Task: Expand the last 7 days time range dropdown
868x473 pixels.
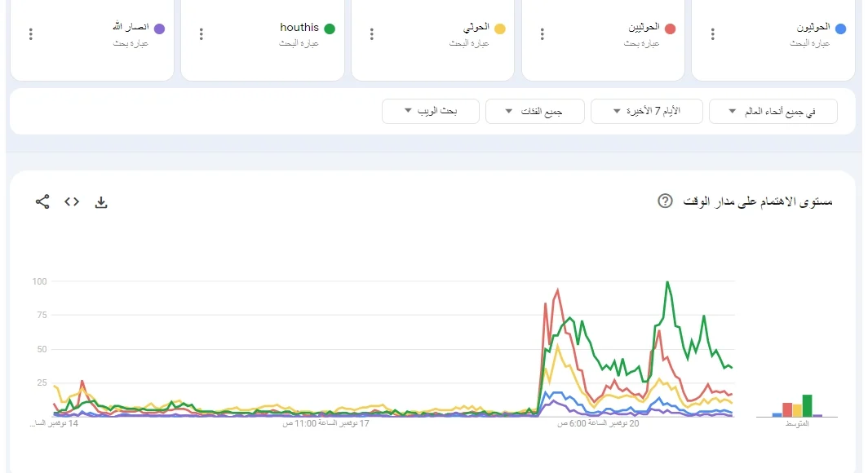Action: 647,111
